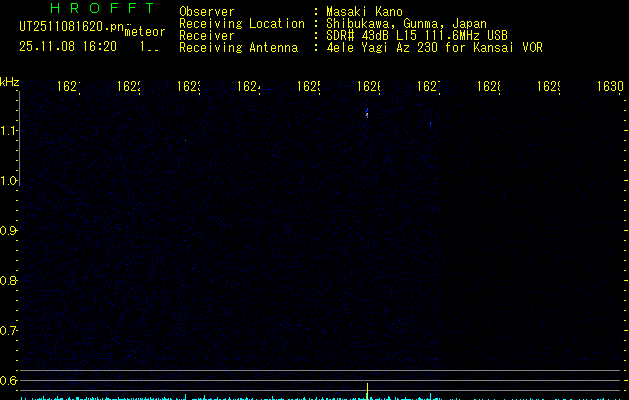Click the kHz axis unit label
Image resolution: width=629 pixels, height=400 pixels.
click(10, 82)
